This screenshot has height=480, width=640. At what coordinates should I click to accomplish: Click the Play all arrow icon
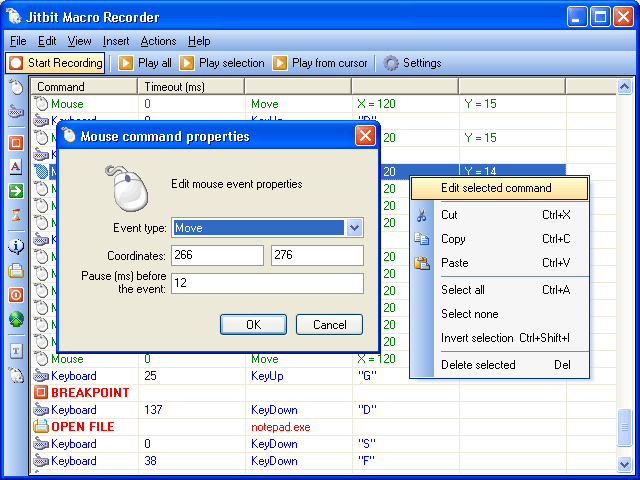[126, 63]
